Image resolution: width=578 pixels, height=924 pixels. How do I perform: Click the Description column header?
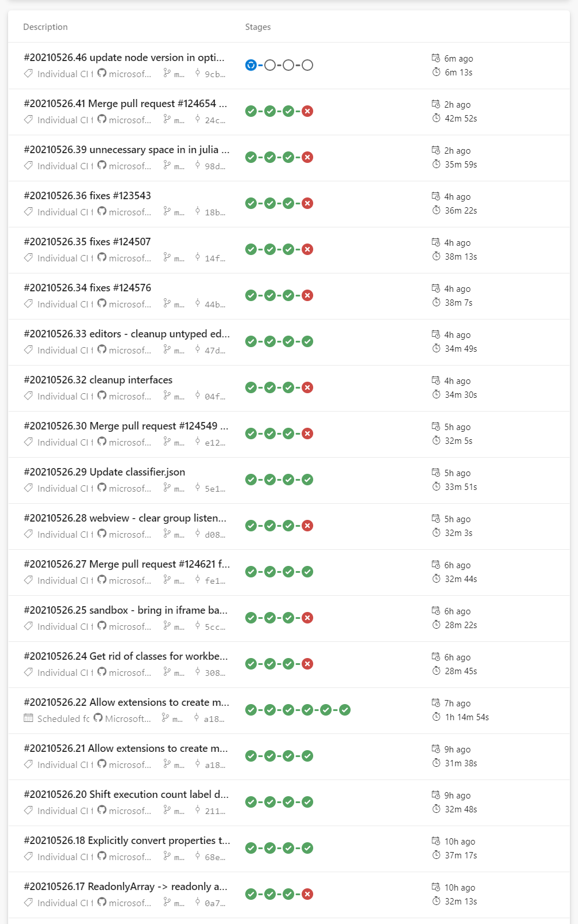coord(45,27)
